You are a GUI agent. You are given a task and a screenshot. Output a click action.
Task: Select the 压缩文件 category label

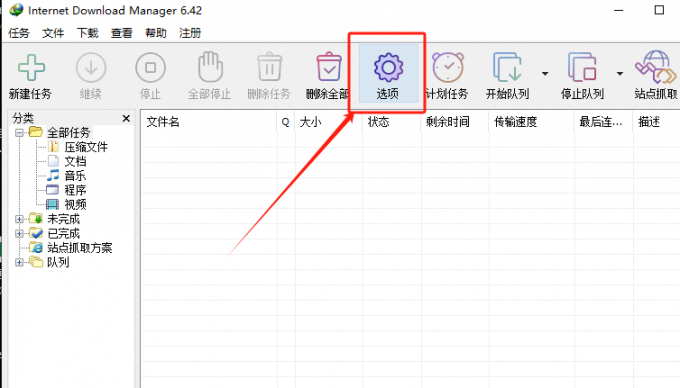click(x=86, y=147)
